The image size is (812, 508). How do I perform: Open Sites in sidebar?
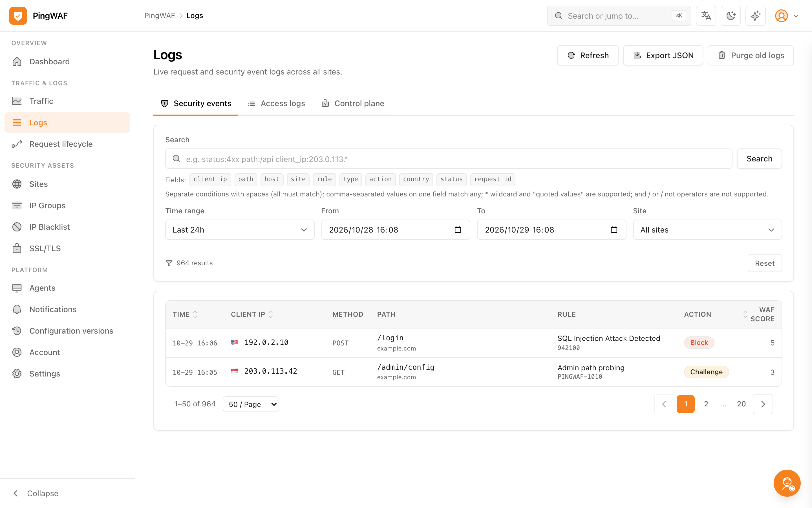(x=67, y=184)
